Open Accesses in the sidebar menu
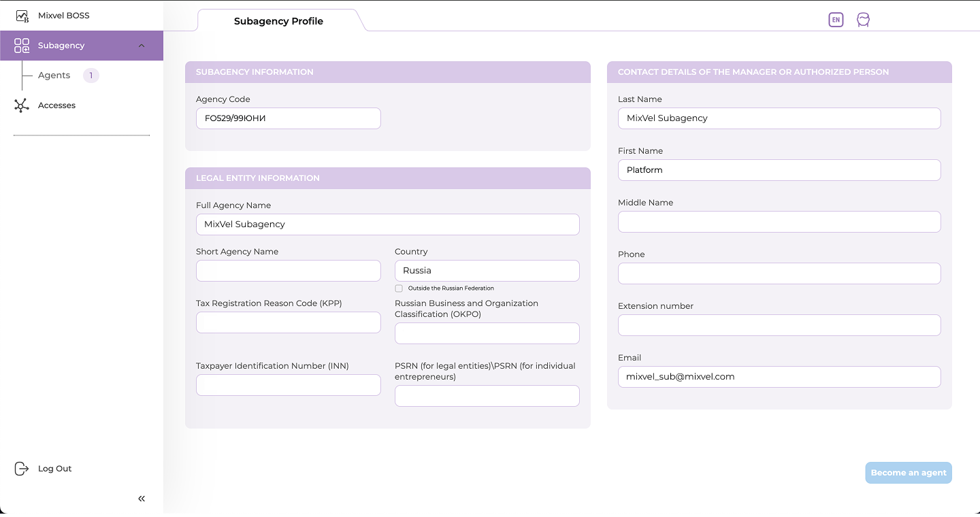980x517 pixels. tap(56, 105)
